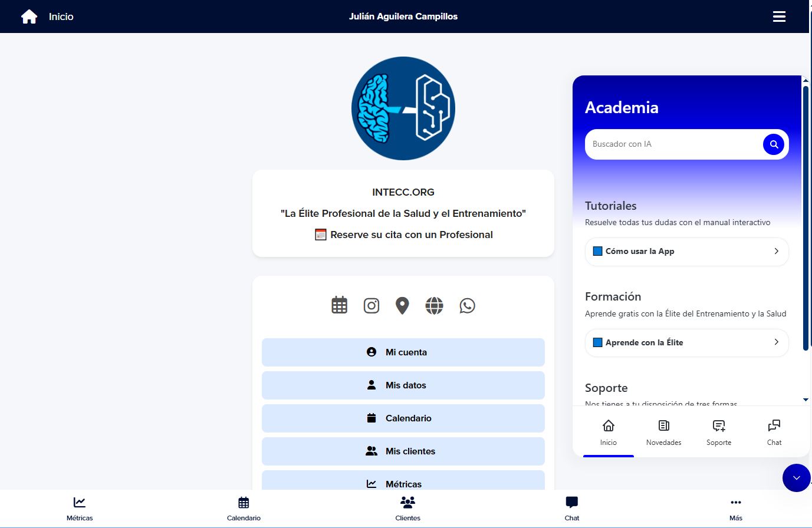The image size is (812, 528).
Task: Open Mis datos button
Action: (x=403, y=385)
